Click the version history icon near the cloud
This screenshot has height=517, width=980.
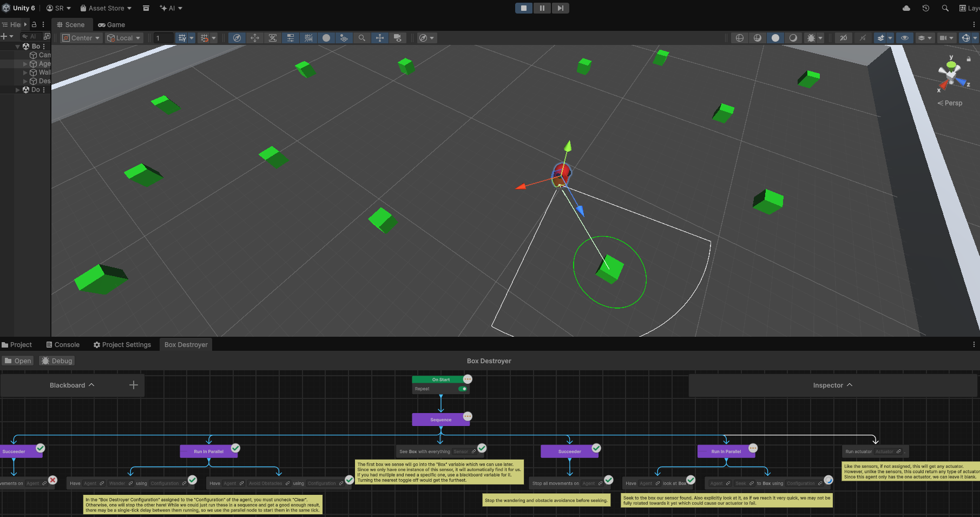925,8
